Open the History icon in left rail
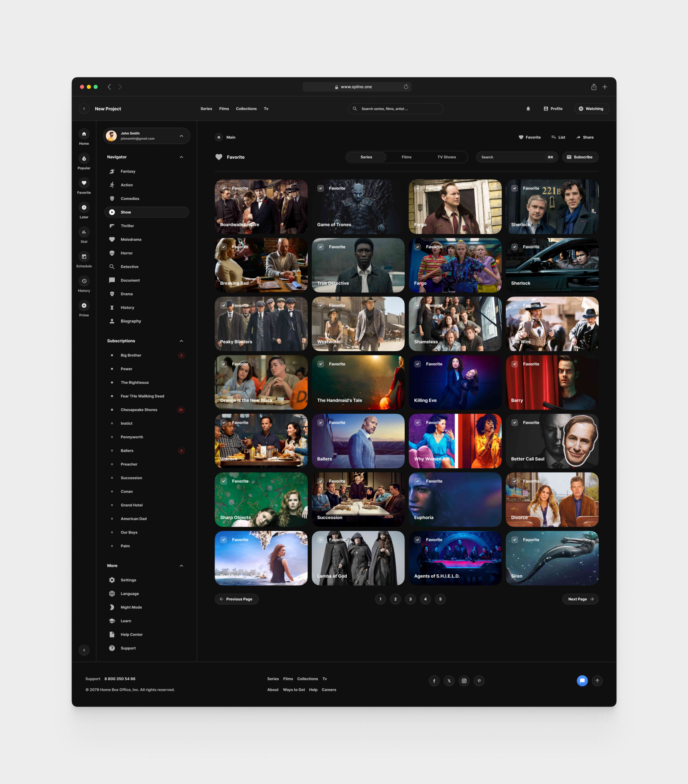Screen dimensions: 688x784 click(84, 281)
